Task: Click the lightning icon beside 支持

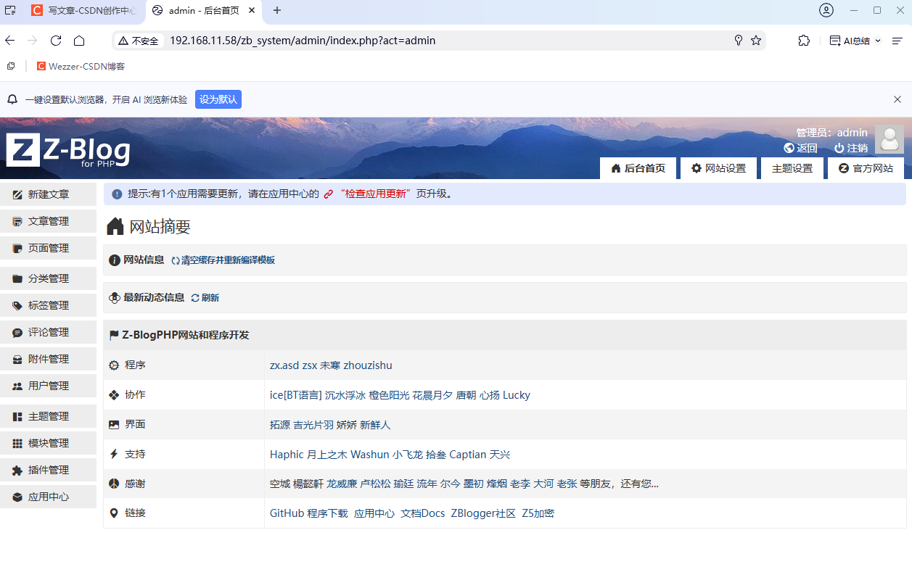Action: click(113, 455)
